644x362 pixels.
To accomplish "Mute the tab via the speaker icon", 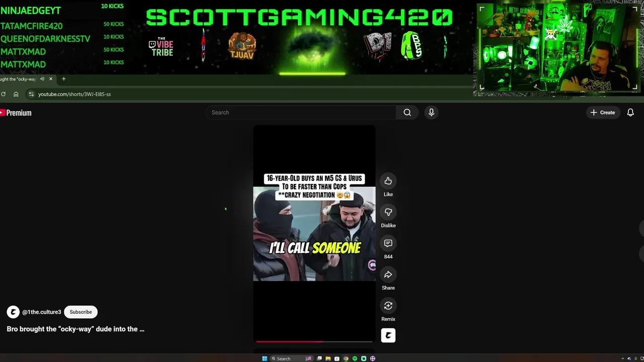I will tap(42, 79).
